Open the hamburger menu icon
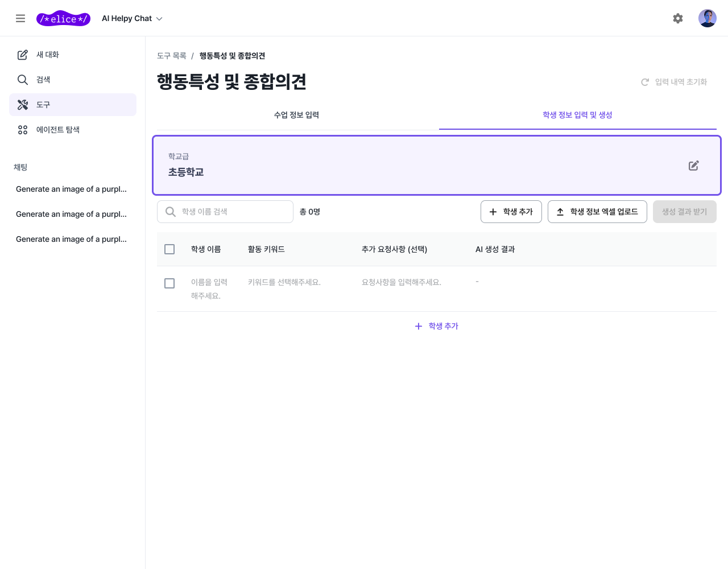The height and width of the screenshot is (569, 728). pos(20,18)
